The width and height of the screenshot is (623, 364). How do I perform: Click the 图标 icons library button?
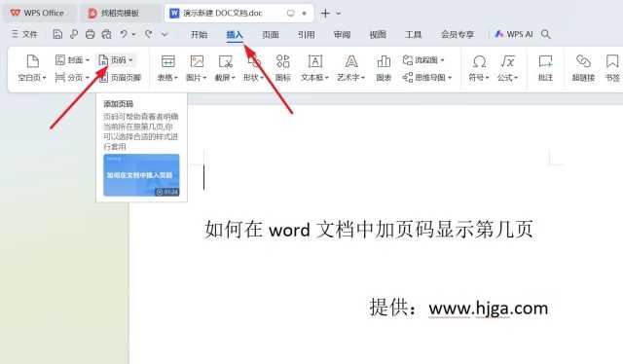pos(283,67)
